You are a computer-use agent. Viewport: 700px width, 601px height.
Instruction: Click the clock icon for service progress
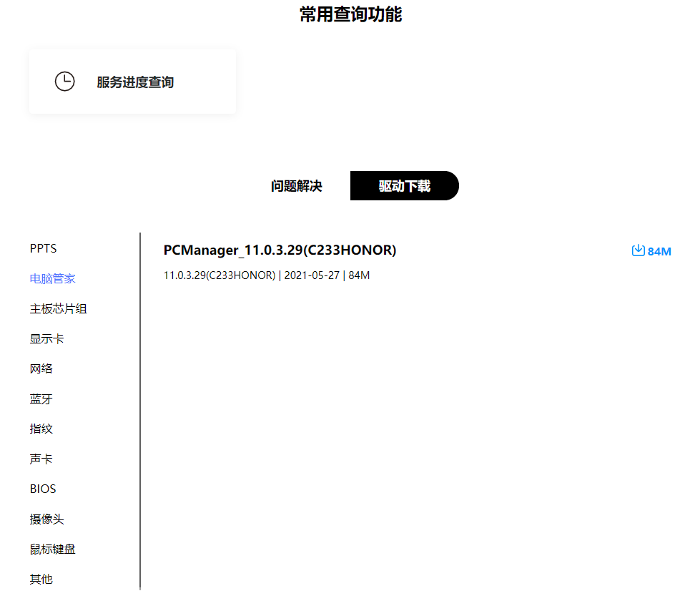click(65, 82)
